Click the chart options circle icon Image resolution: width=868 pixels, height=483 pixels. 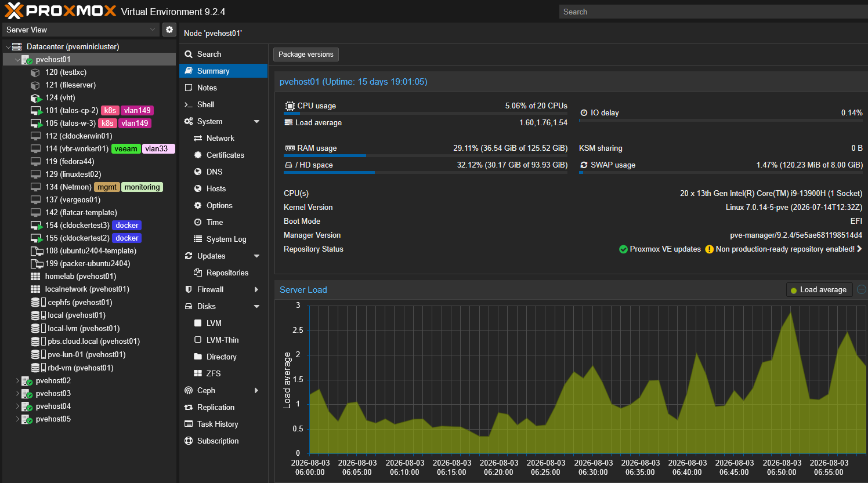coord(862,289)
